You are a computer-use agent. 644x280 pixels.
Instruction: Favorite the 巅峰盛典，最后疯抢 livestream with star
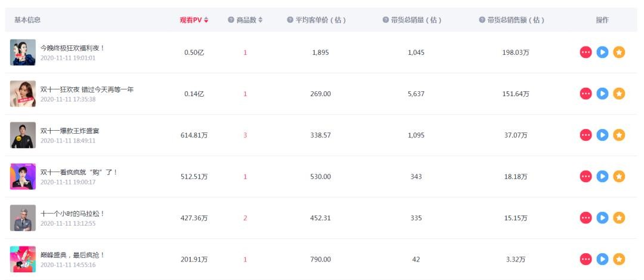(619, 259)
